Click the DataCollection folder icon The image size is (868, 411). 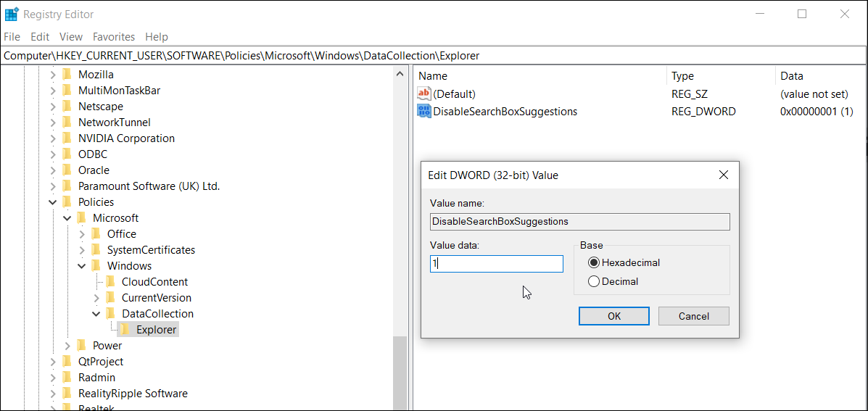[111, 314]
